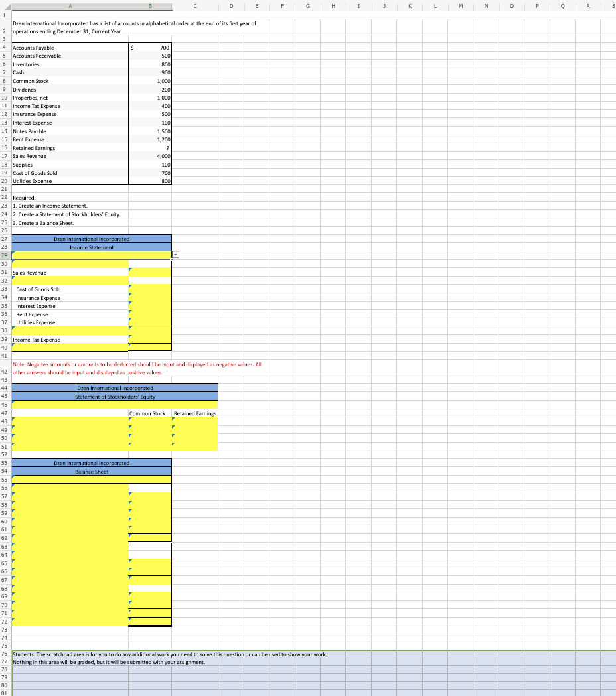Click the select-all corner of the sheet
616x696 pixels.
5,6
